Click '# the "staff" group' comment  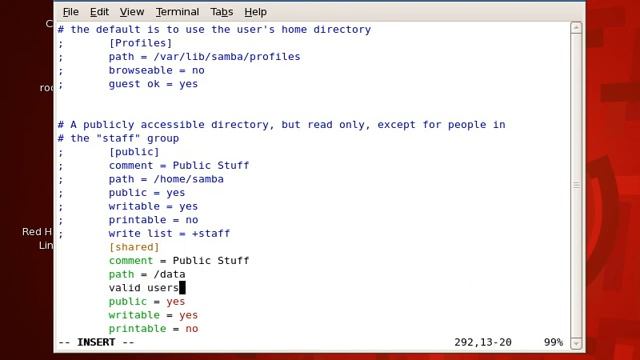point(118,138)
